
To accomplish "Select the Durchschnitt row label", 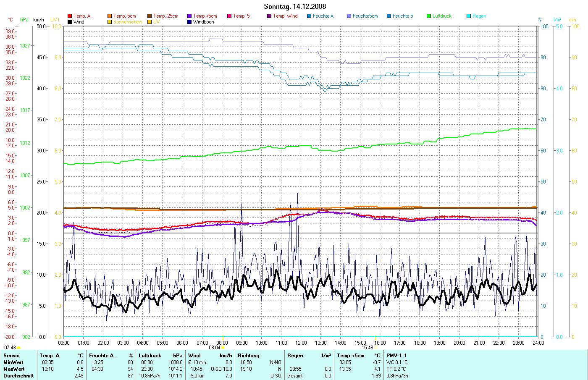I will 18,376.
